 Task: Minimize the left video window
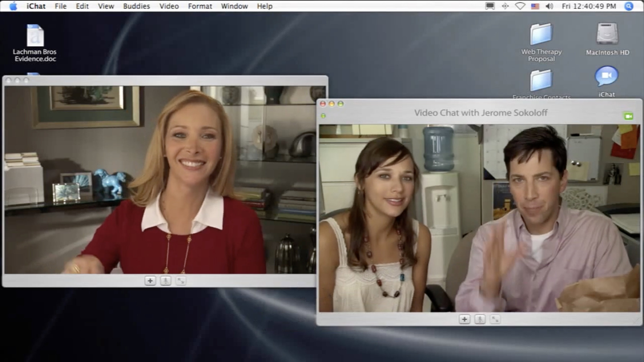(x=17, y=80)
